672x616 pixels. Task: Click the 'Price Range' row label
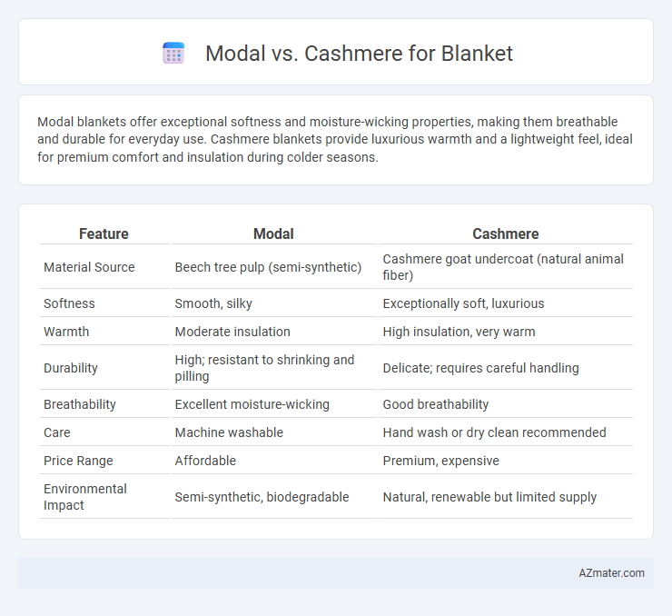tap(78, 461)
